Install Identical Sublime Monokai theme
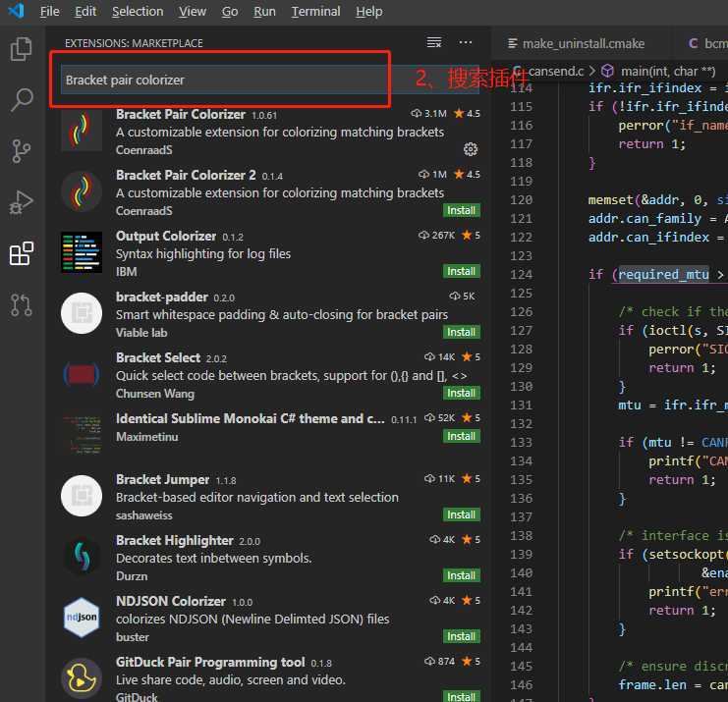This screenshot has width=728, height=702. (461, 436)
